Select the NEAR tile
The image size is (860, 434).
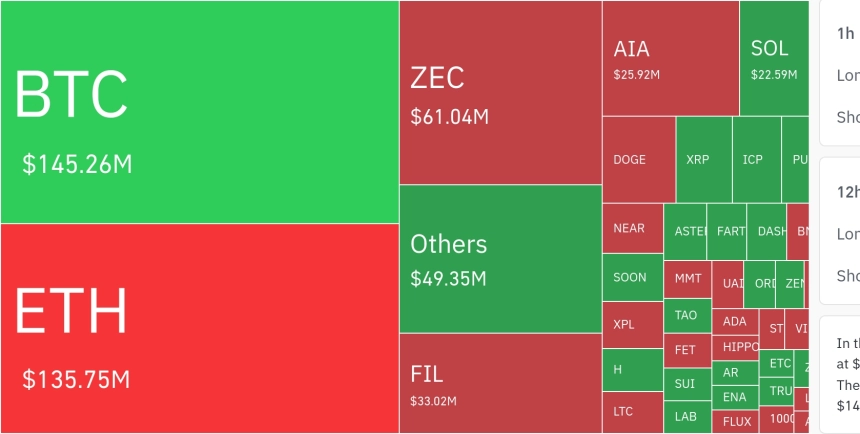[x=632, y=228]
